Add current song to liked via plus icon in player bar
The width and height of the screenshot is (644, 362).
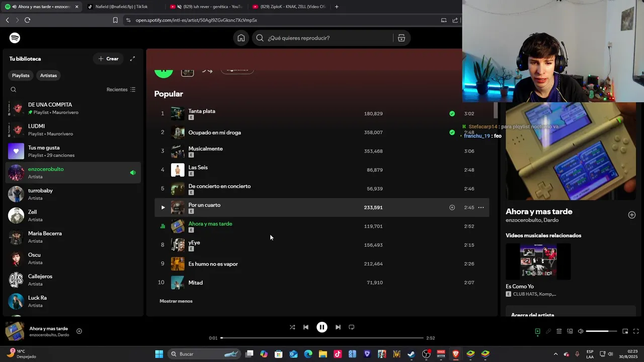tap(79, 331)
